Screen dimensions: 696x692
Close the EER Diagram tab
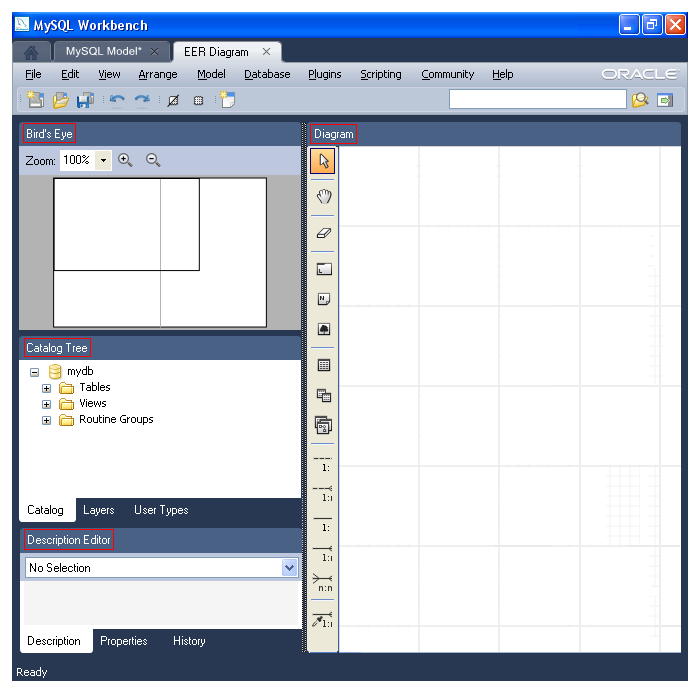tap(266, 51)
